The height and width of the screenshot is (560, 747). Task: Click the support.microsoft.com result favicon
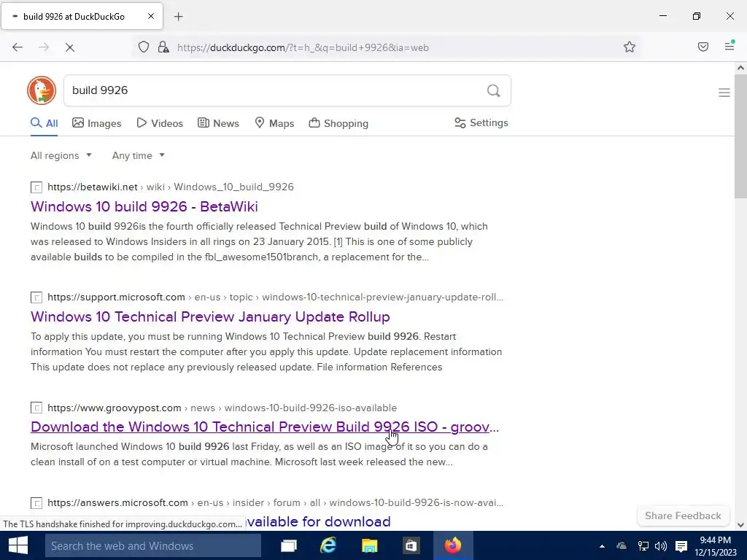point(36,297)
